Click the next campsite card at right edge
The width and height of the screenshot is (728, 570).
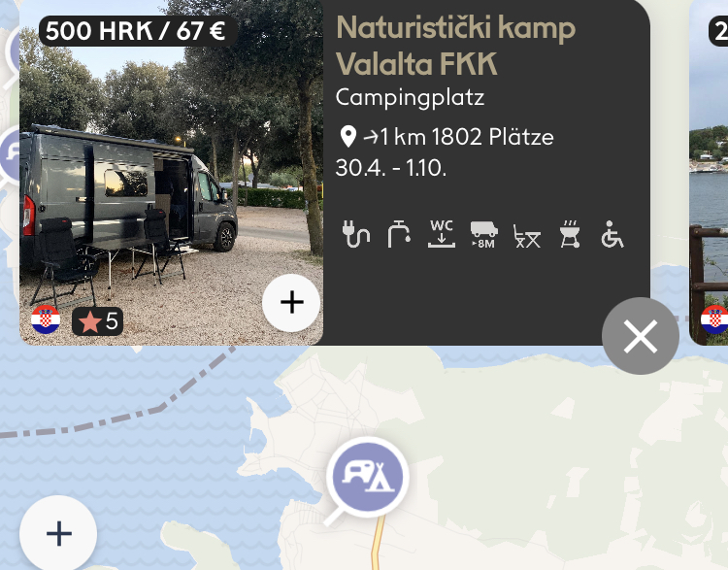coord(709,172)
